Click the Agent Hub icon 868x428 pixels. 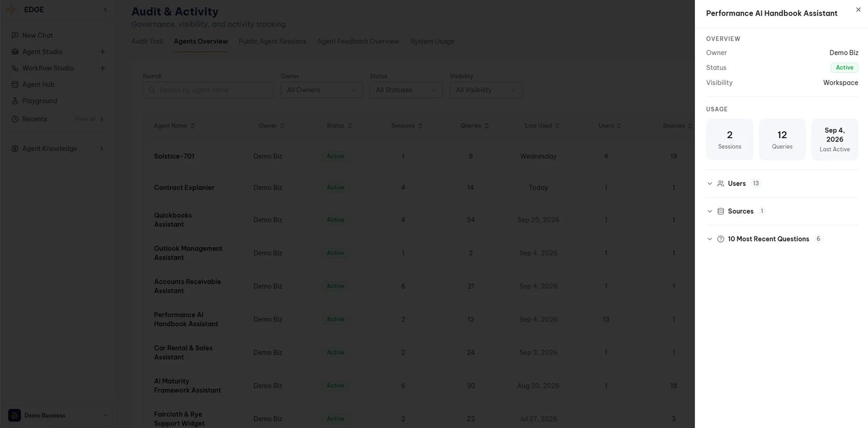tap(15, 85)
